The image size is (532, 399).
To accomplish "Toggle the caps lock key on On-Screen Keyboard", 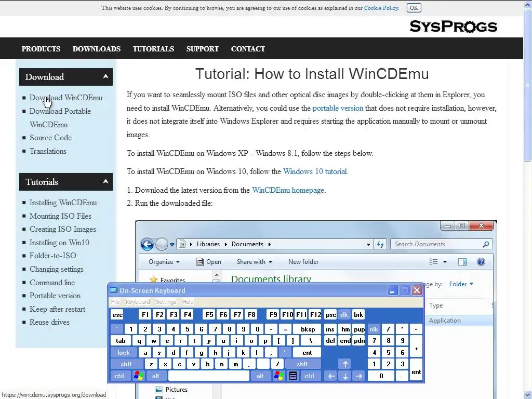I will 124,353.
